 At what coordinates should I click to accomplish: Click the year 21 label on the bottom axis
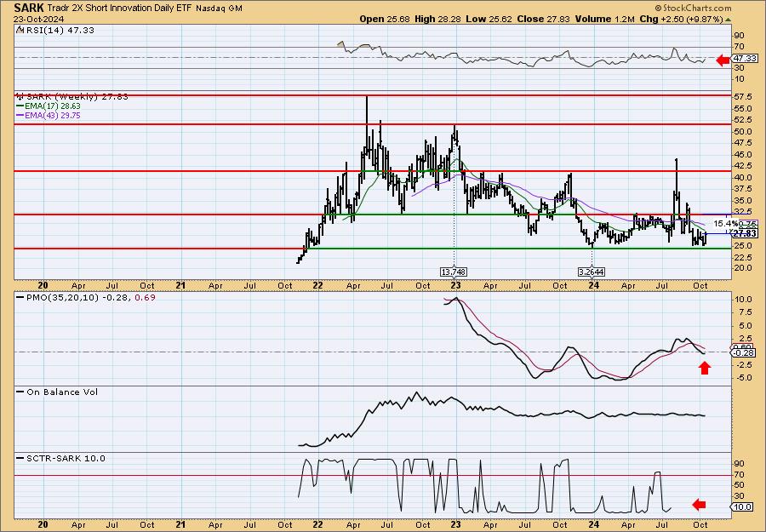pos(180,525)
